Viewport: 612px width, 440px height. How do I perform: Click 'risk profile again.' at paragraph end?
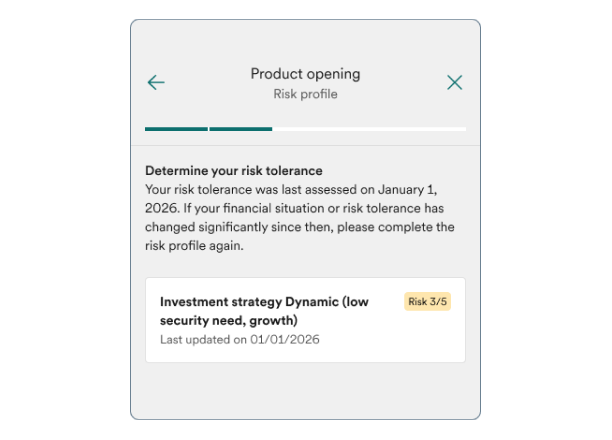pyautogui.click(x=194, y=246)
